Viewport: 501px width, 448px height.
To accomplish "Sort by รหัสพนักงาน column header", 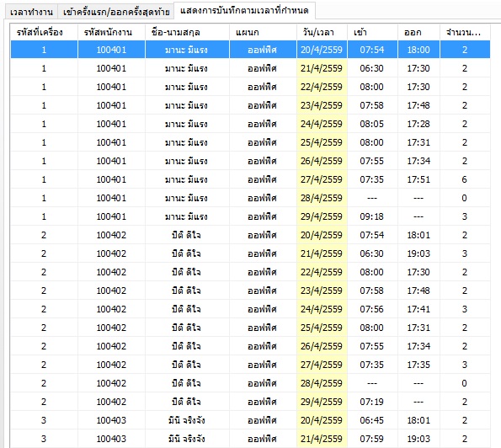I will (111, 32).
